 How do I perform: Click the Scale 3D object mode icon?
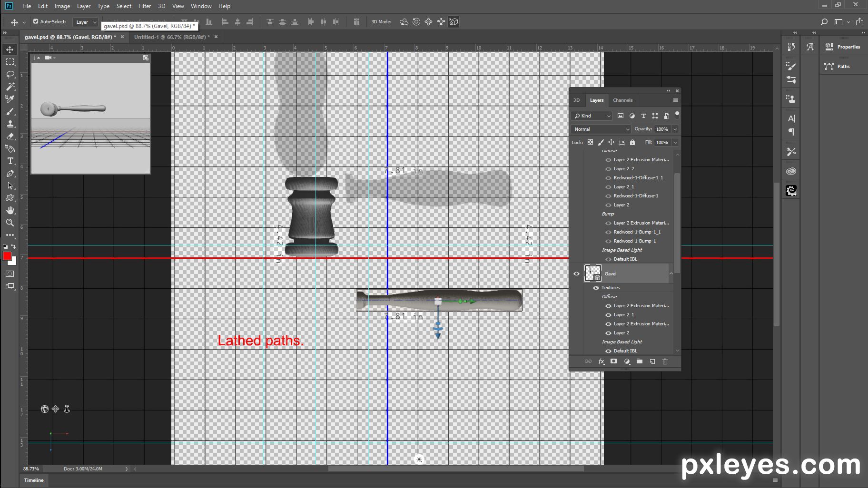pyautogui.click(x=454, y=22)
